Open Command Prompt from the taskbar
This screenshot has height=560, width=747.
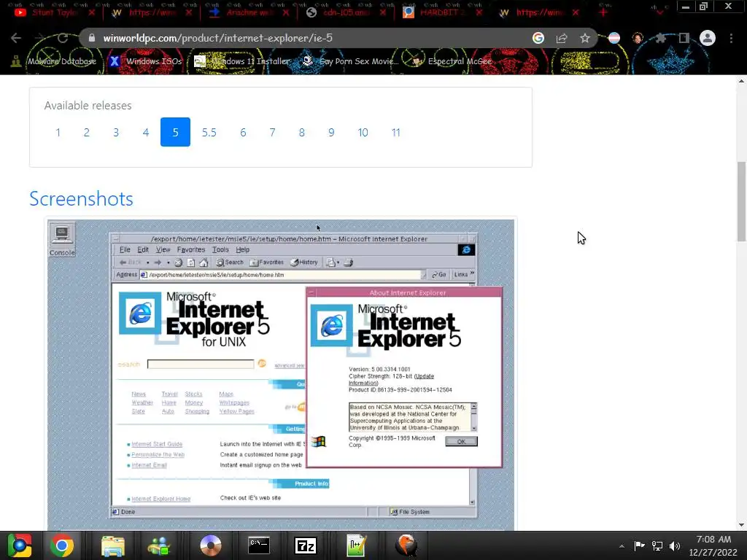[x=259, y=545]
